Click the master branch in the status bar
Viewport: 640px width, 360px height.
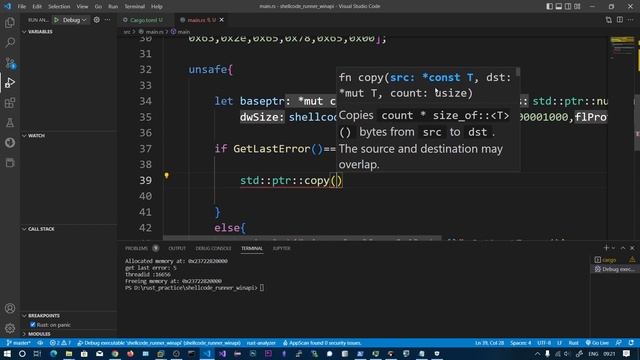click(19, 343)
